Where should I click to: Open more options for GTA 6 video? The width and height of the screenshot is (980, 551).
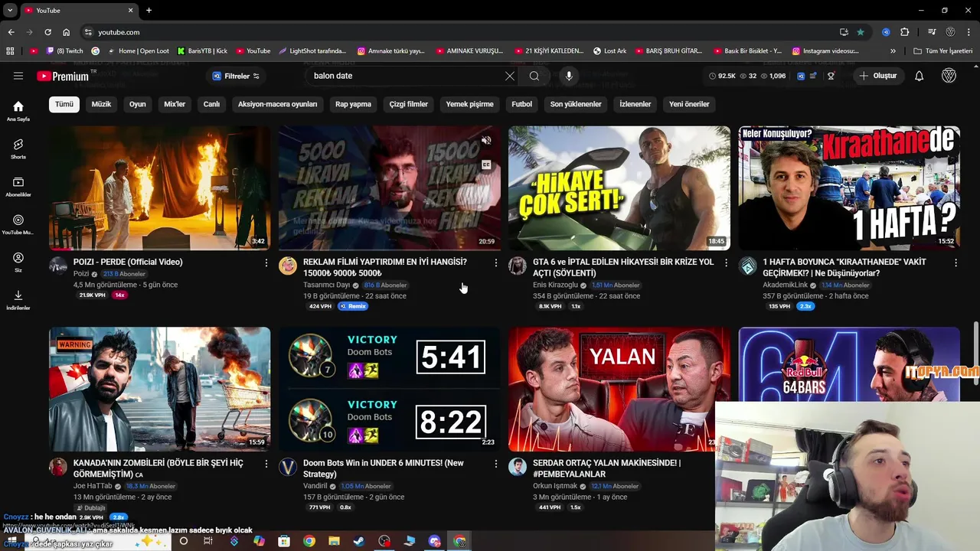(726, 262)
